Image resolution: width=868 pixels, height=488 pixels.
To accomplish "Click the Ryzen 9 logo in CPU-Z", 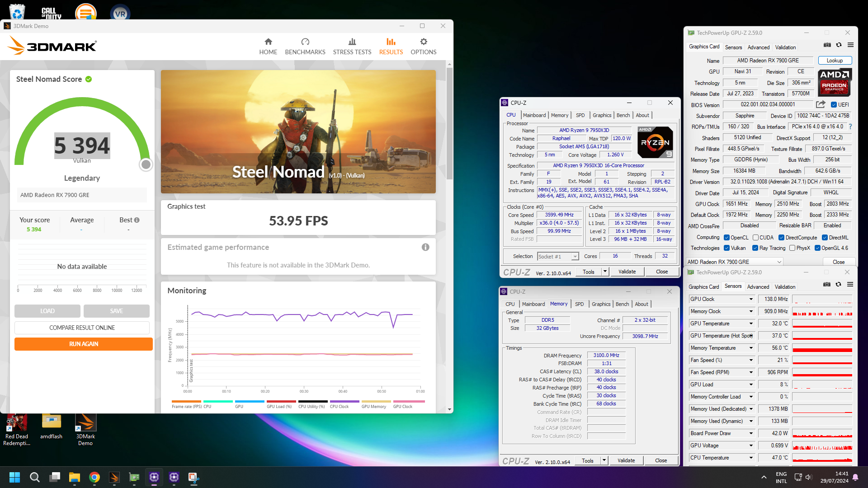I will click(655, 142).
